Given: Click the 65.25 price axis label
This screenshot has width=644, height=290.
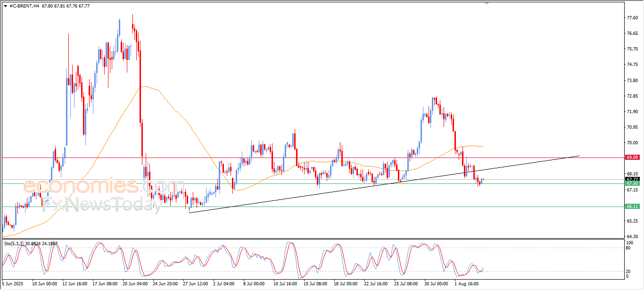Looking at the screenshot, I should [x=632, y=221].
